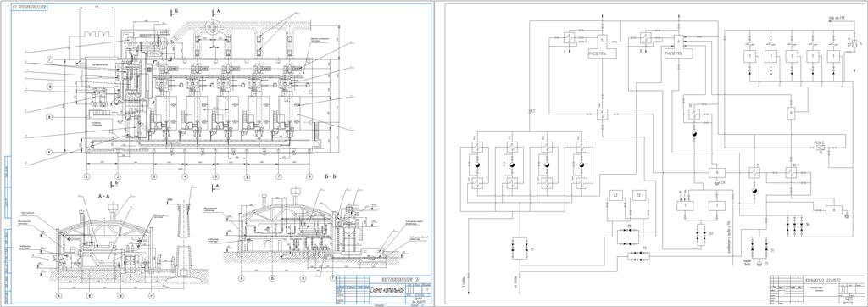Image resolution: width=868 pixels, height=307 pixels.
Task: Select the Схема котельной title block text
Action: pos(387,290)
